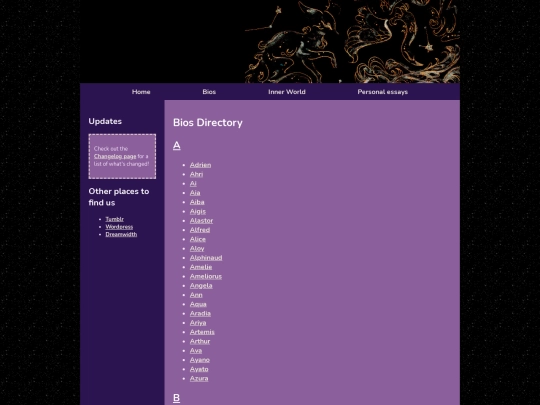The image size is (540, 405).
Task: Open Adrien's bio
Action: tap(200, 165)
